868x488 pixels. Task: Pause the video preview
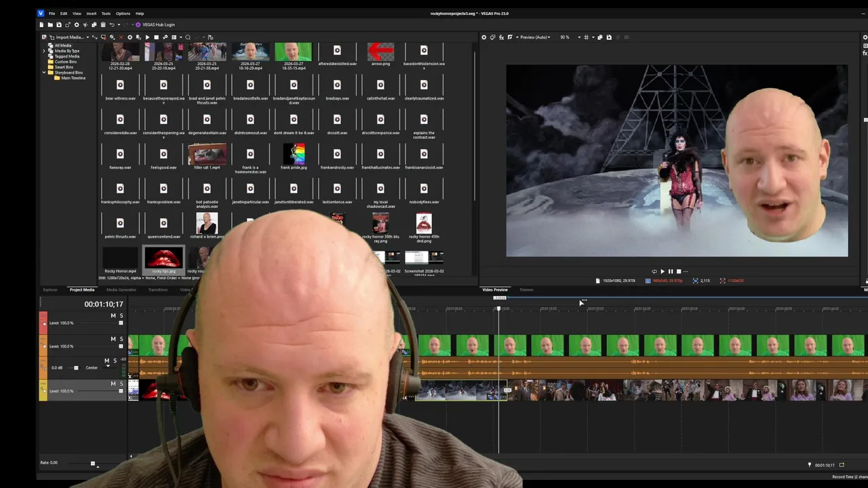click(x=671, y=271)
